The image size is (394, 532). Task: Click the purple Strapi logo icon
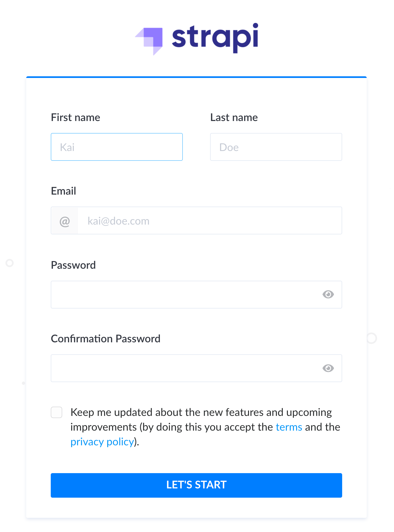point(149,41)
